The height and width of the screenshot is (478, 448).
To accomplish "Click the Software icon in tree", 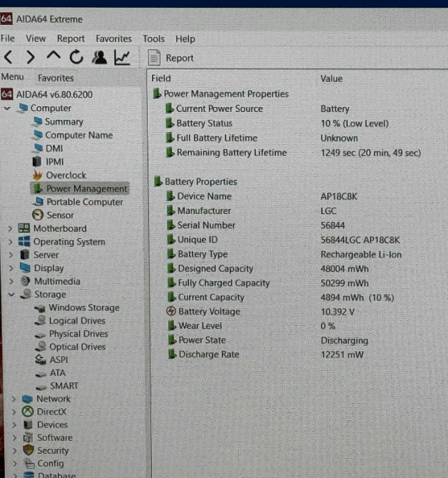I will click(28, 437).
